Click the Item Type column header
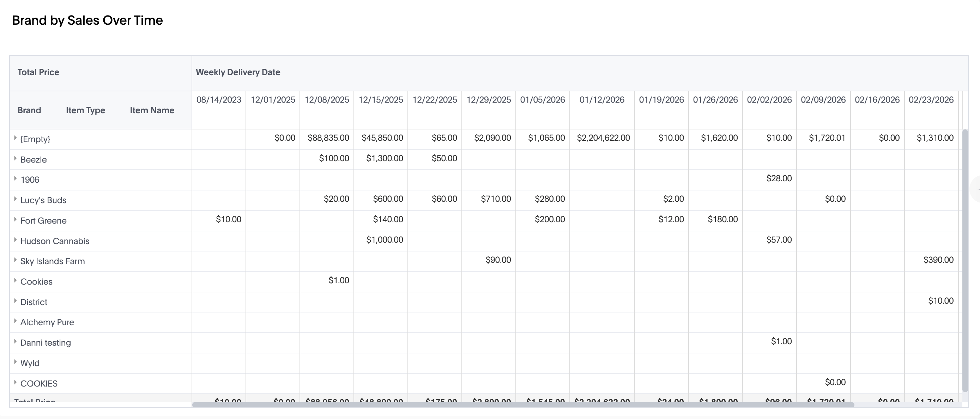Screen dimensions: 980x419 85,110
